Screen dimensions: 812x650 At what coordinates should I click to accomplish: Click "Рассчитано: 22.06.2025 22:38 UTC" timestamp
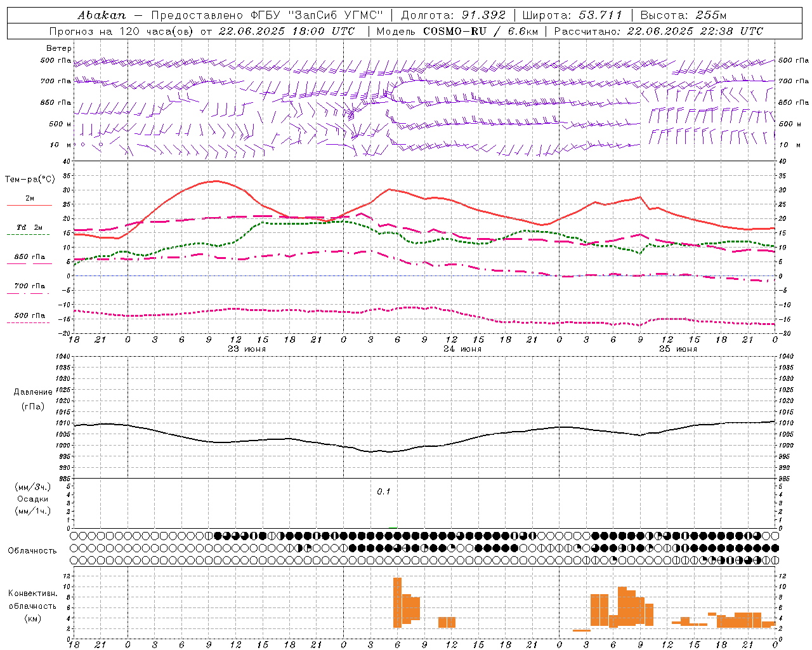click(x=658, y=31)
